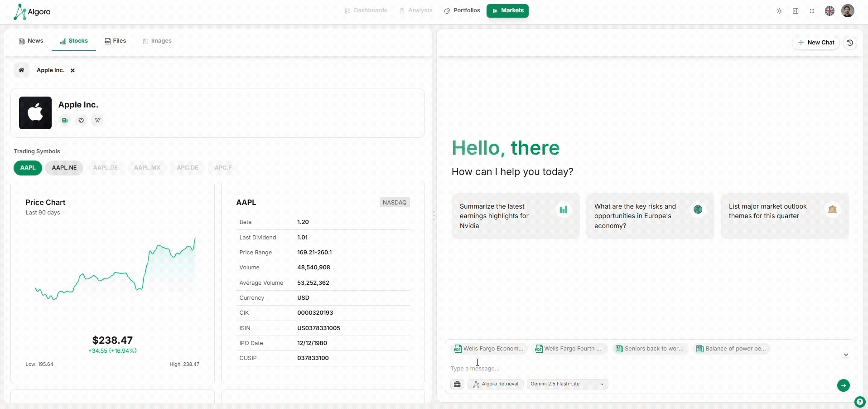
Task: Click the briefcase icon in chat input
Action: coord(457,384)
